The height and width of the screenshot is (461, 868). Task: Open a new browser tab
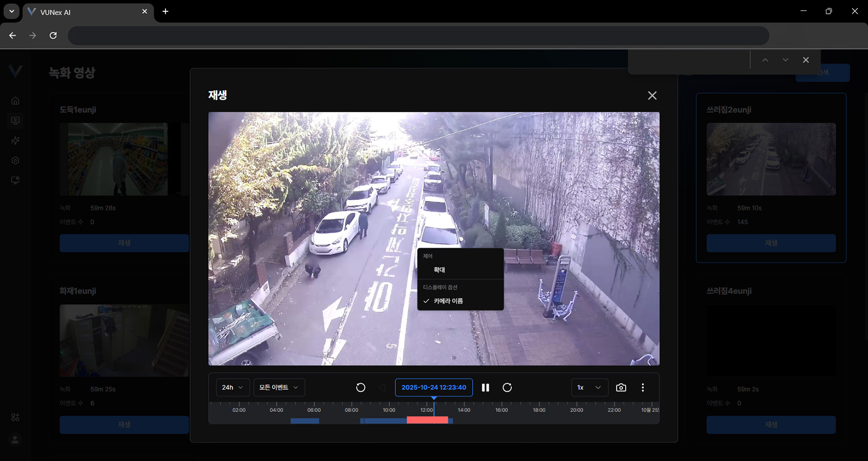pyautogui.click(x=166, y=11)
